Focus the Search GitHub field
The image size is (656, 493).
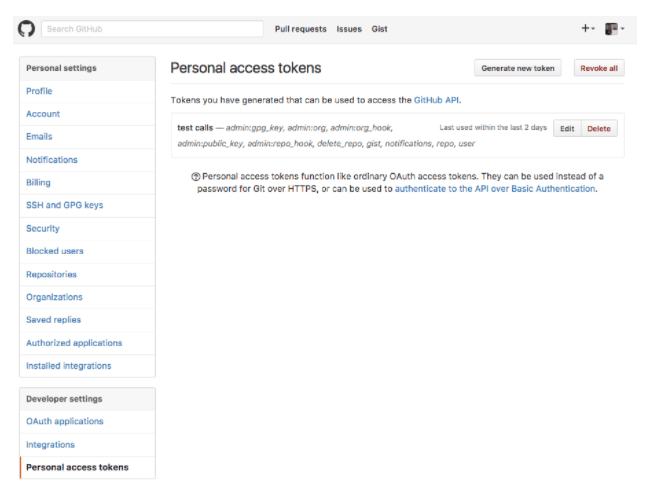pos(152,29)
